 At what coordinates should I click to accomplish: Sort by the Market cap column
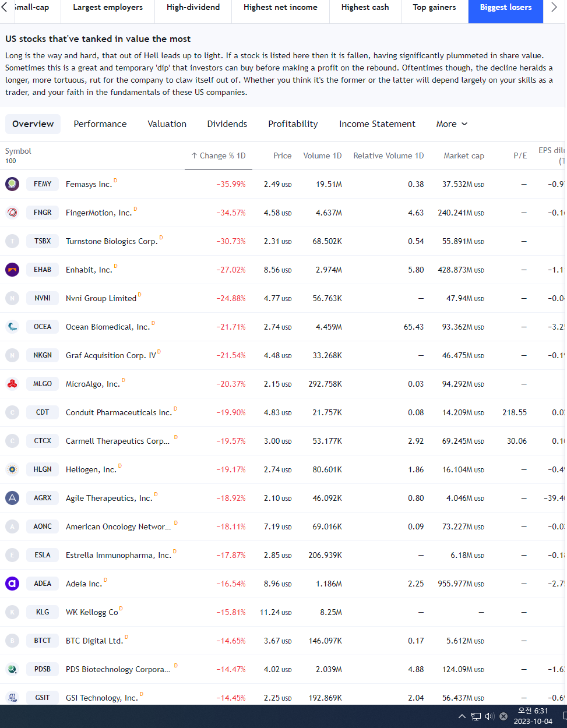pyautogui.click(x=464, y=156)
